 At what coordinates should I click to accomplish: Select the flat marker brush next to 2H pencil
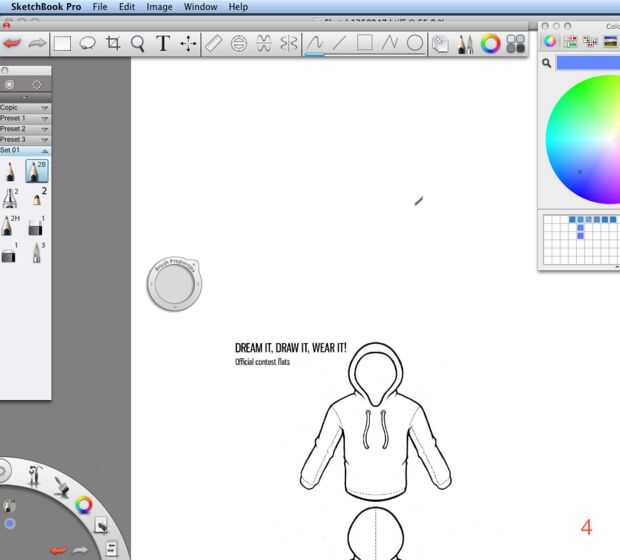coord(36,226)
